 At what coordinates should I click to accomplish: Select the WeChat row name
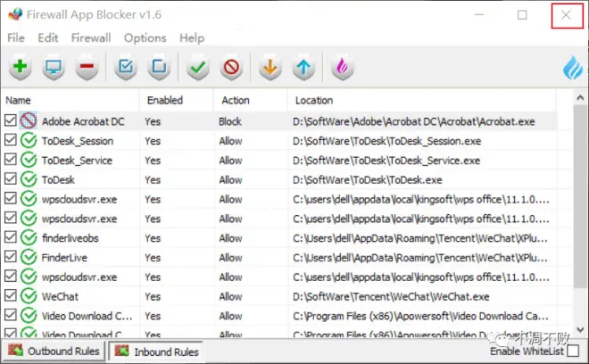(60, 296)
